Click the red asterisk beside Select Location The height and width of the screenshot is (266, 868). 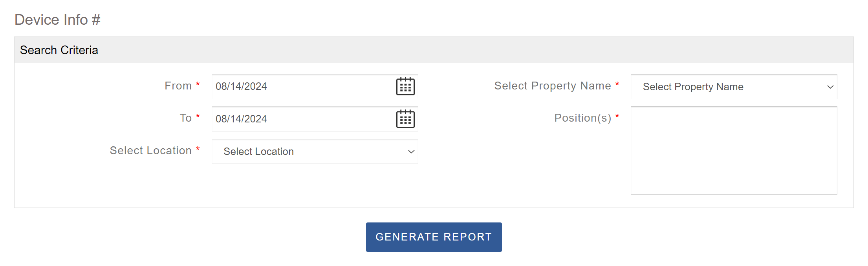(198, 149)
